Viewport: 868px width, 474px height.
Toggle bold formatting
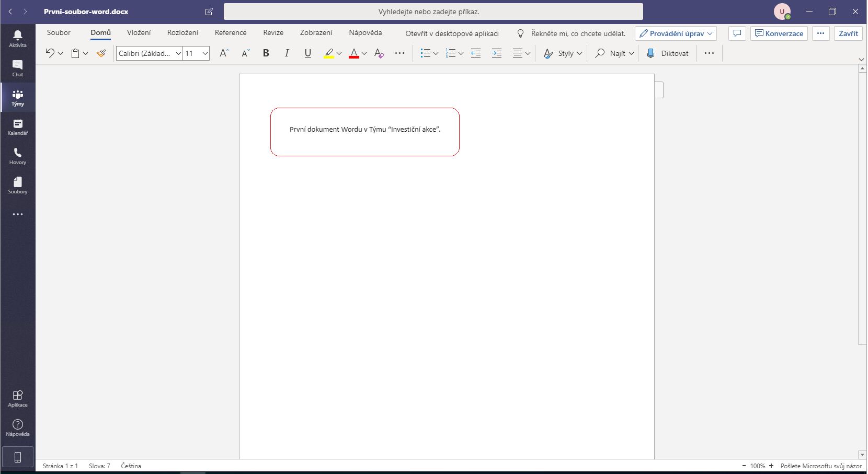click(x=266, y=53)
